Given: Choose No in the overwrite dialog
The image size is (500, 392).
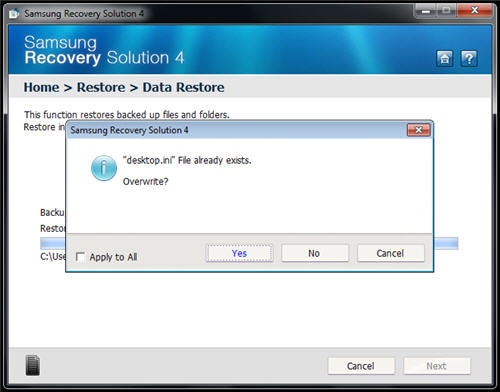Looking at the screenshot, I should coord(314,253).
